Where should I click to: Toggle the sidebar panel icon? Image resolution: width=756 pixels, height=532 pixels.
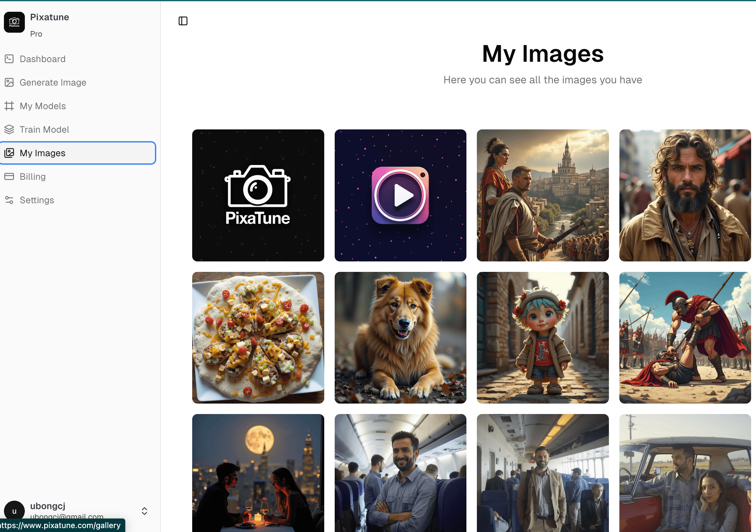[x=183, y=21]
